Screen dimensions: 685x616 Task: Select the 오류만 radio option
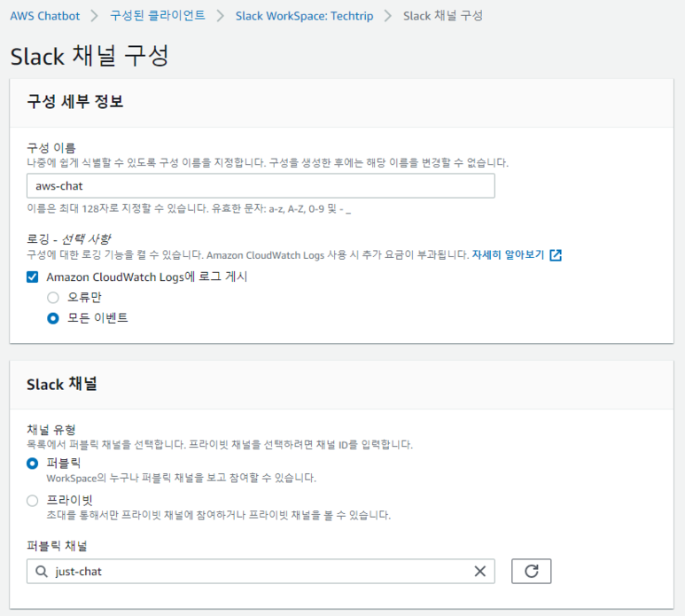coord(53,298)
